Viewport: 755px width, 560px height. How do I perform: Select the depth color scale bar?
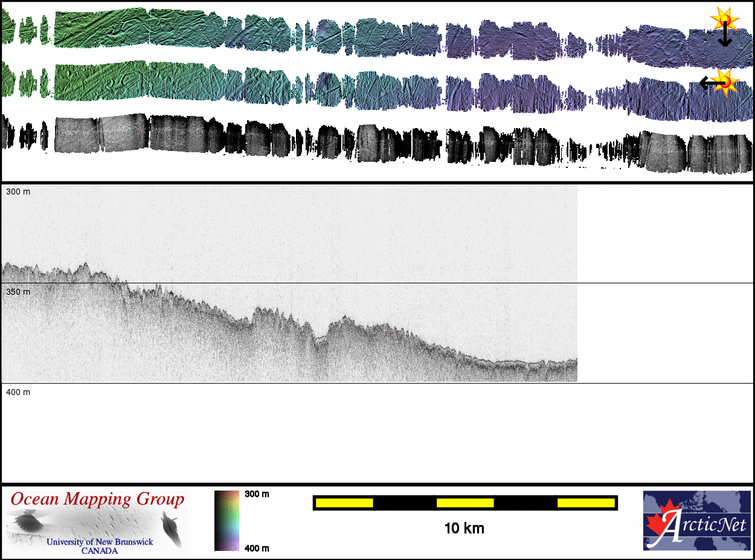[x=226, y=521]
